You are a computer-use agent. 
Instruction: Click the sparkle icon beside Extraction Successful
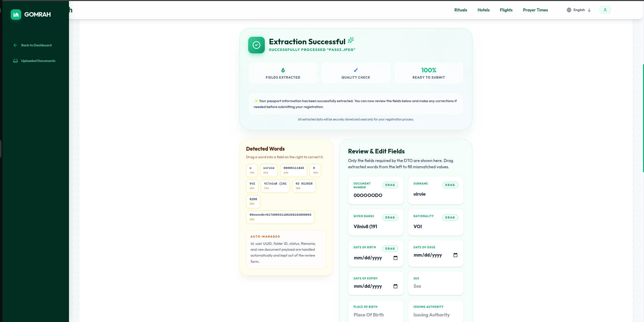(351, 40)
